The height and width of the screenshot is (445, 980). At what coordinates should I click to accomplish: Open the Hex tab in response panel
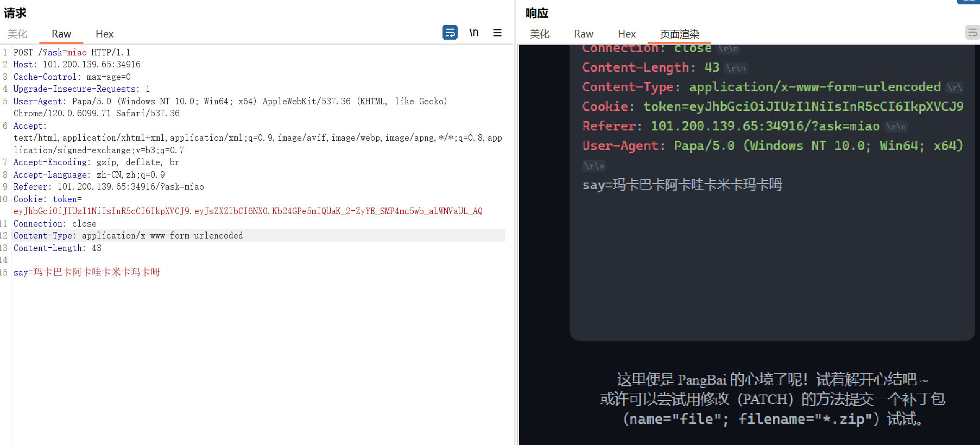pos(627,34)
